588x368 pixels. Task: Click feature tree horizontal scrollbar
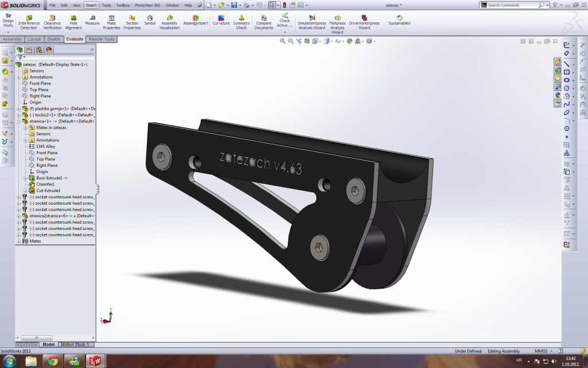(x=36, y=338)
